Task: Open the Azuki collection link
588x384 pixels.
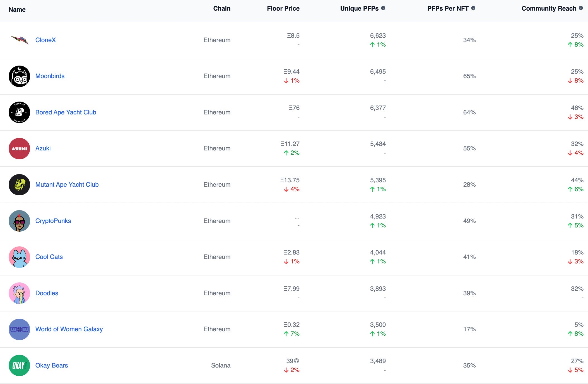Action: [43, 148]
